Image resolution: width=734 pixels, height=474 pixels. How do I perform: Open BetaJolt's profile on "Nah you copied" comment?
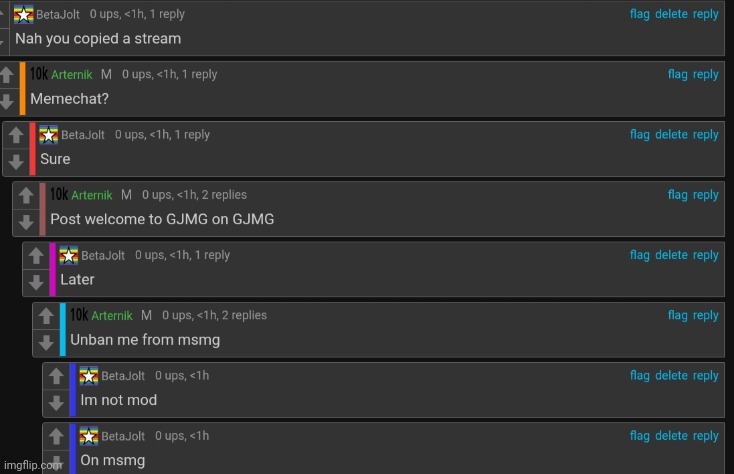[58, 15]
